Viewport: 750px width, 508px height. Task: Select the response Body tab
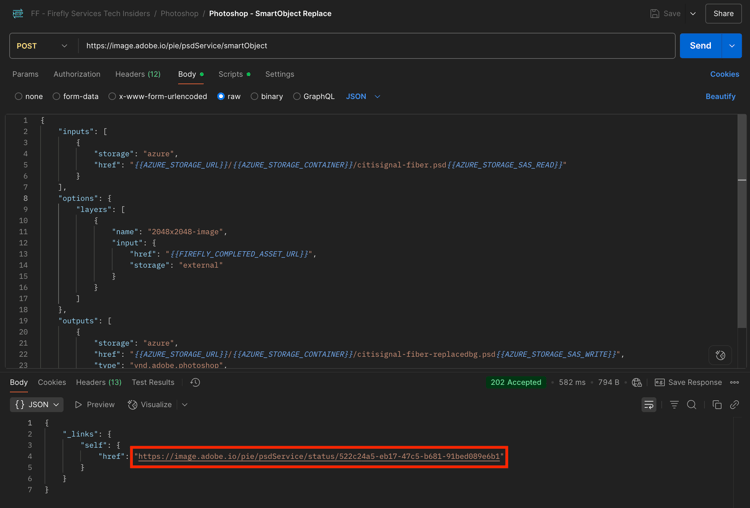[19, 382]
